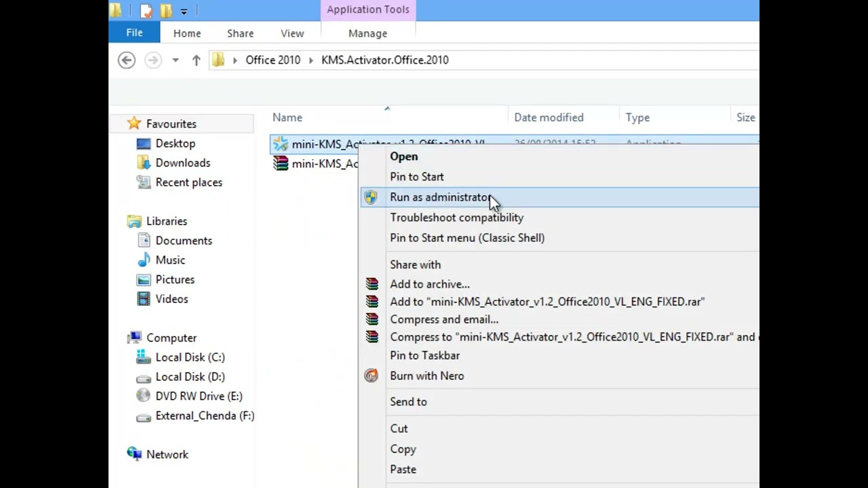Click the Recent places icon in sidebar
Image resolution: width=868 pixels, height=488 pixels.
click(x=143, y=182)
